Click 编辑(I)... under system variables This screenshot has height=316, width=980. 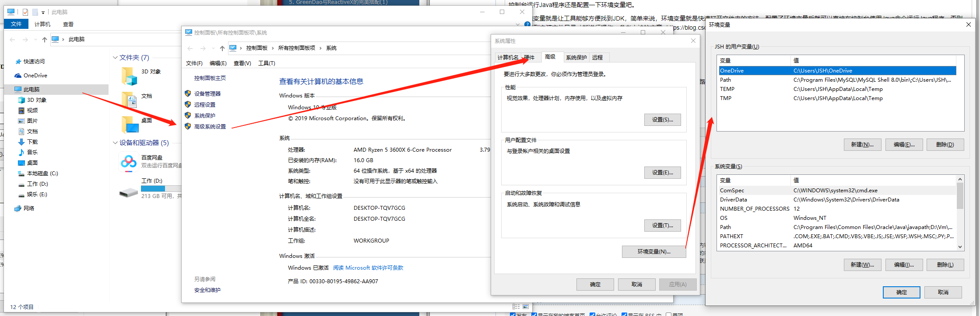pos(904,265)
